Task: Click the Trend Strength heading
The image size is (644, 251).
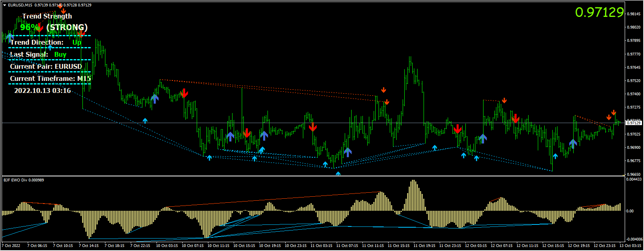Action: (47, 16)
